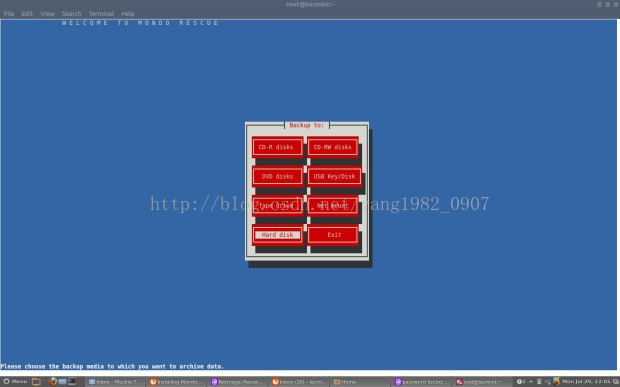This screenshot has width=620, height=387.
Task: Switch to the root@tecmint terminal taskbar entry
Action: click(x=482, y=382)
